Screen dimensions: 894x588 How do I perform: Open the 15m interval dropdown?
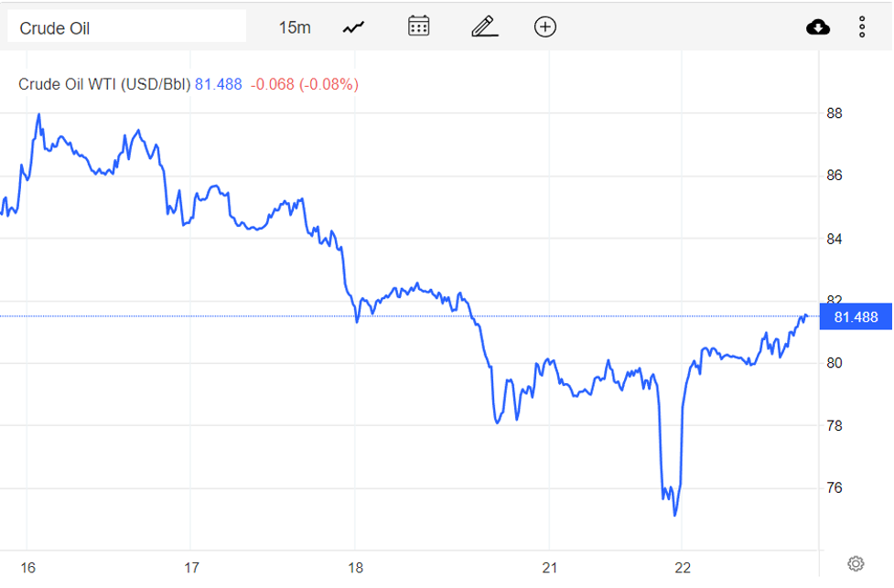tap(296, 27)
